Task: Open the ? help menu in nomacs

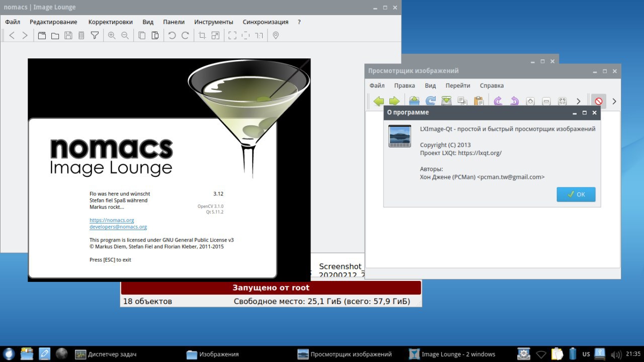Action: tap(299, 22)
